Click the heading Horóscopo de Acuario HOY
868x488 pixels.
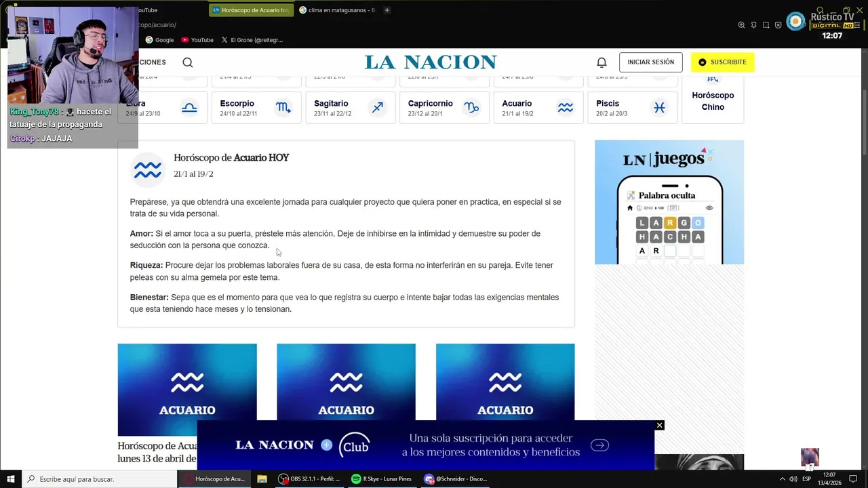[231, 158]
